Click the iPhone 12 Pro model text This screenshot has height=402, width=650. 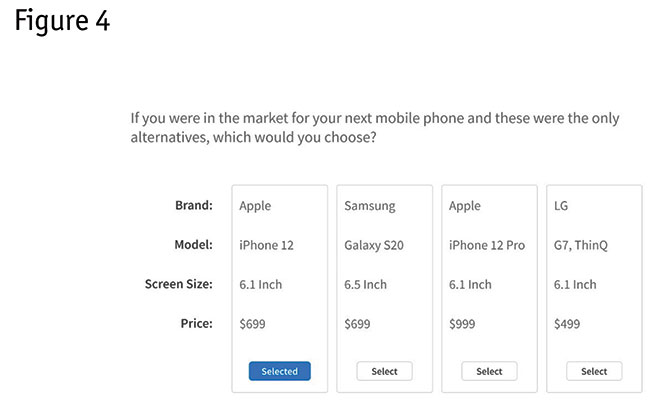(x=485, y=245)
